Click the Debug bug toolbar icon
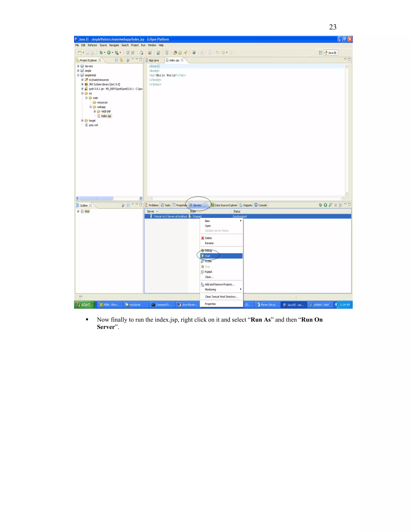The height and width of the screenshot is (532, 411). [101, 53]
